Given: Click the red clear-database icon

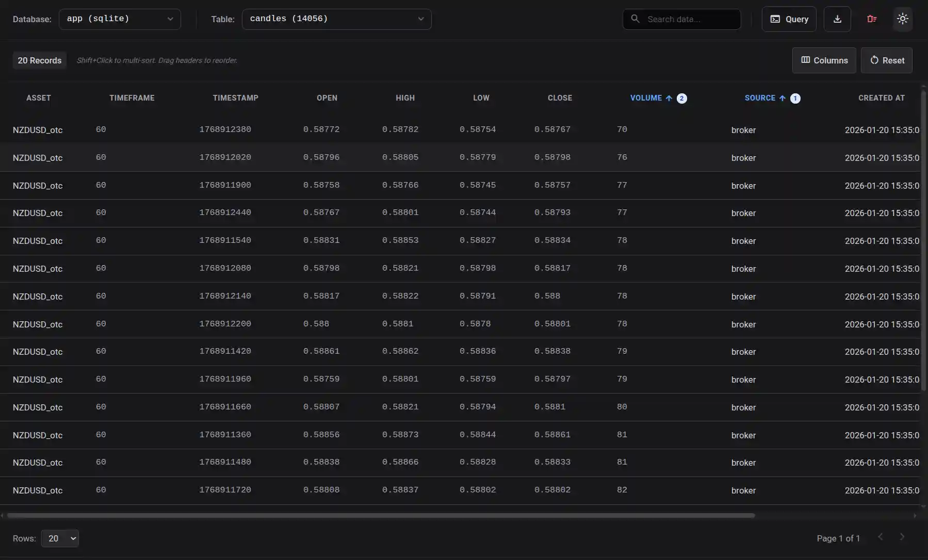Looking at the screenshot, I should pos(871,19).
